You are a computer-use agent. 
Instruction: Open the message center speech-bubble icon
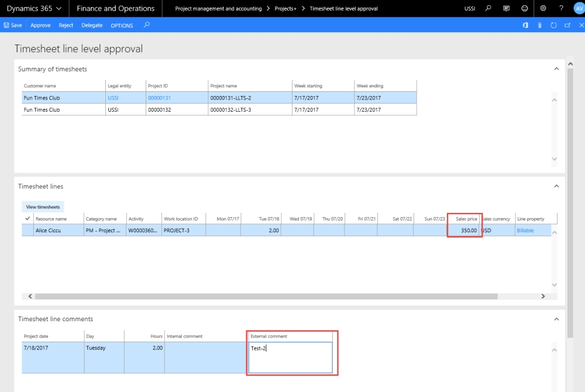tap(505, 8)
